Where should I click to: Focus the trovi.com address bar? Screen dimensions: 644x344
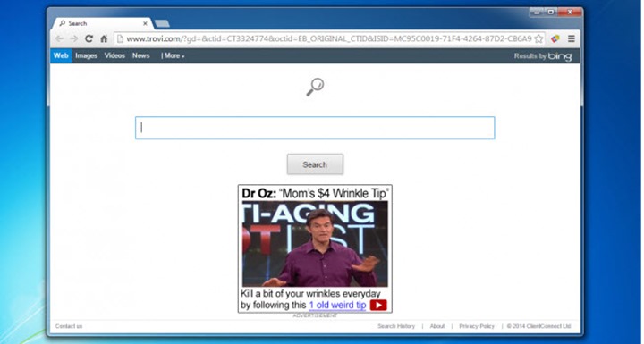coord(329,38)
